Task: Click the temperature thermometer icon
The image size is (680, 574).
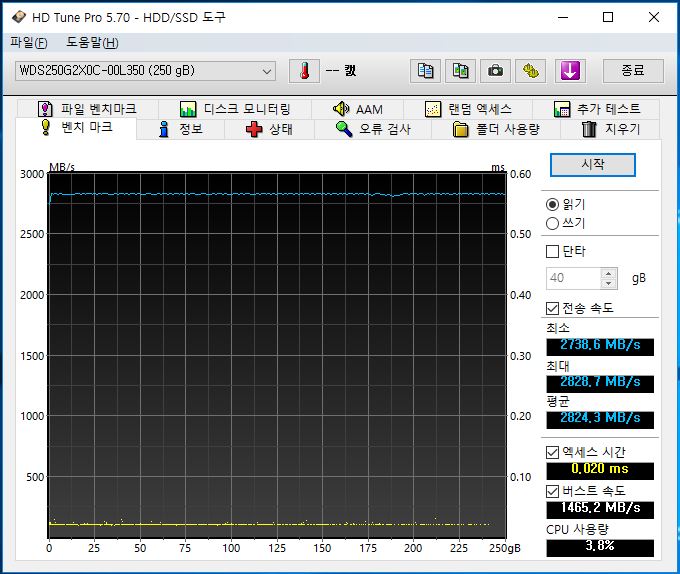Action: 303,71
